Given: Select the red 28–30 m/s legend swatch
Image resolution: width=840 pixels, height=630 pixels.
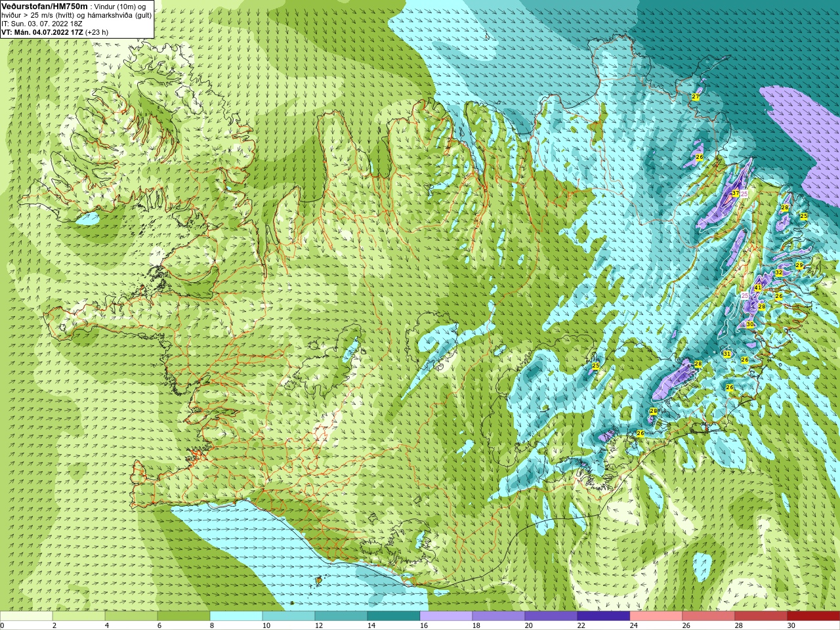Looking at the screenshot, I should 761,616.
